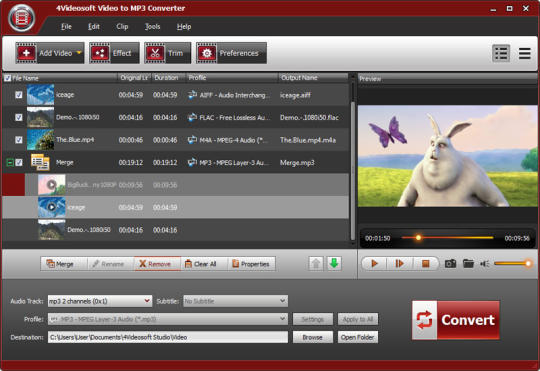540x371 pixels.
Task: Click the M4A profile icon for The.Blue.mp4
Action: click(x=192, y=140)
